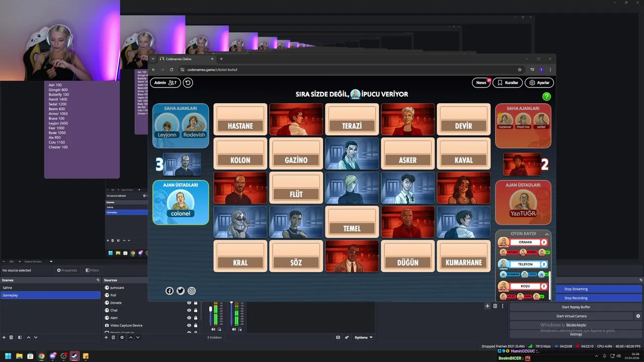The height and width of the screenshot is (362, 644).
Task: Click Stop Recording button
Action: tap(576, 298)
